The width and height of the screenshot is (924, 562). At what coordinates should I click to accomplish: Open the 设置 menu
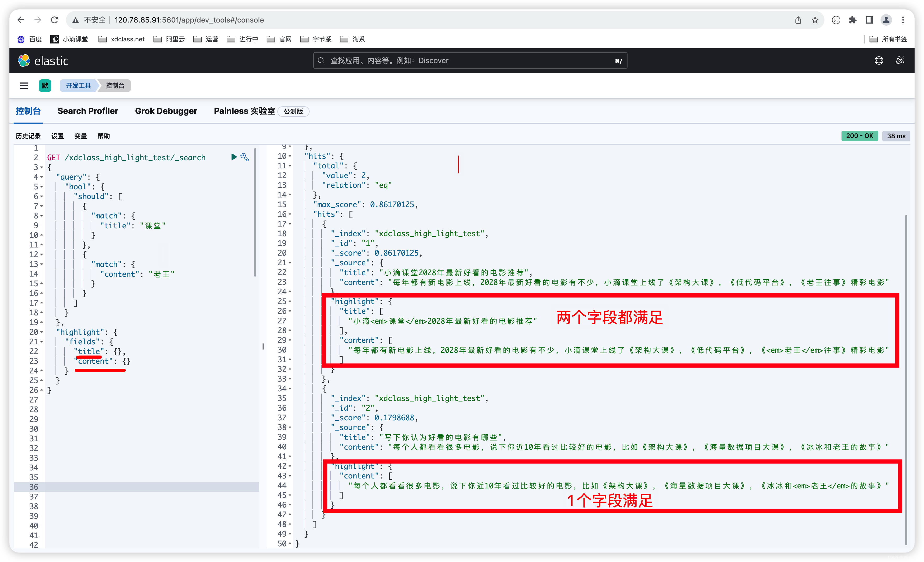pos(57,136)
